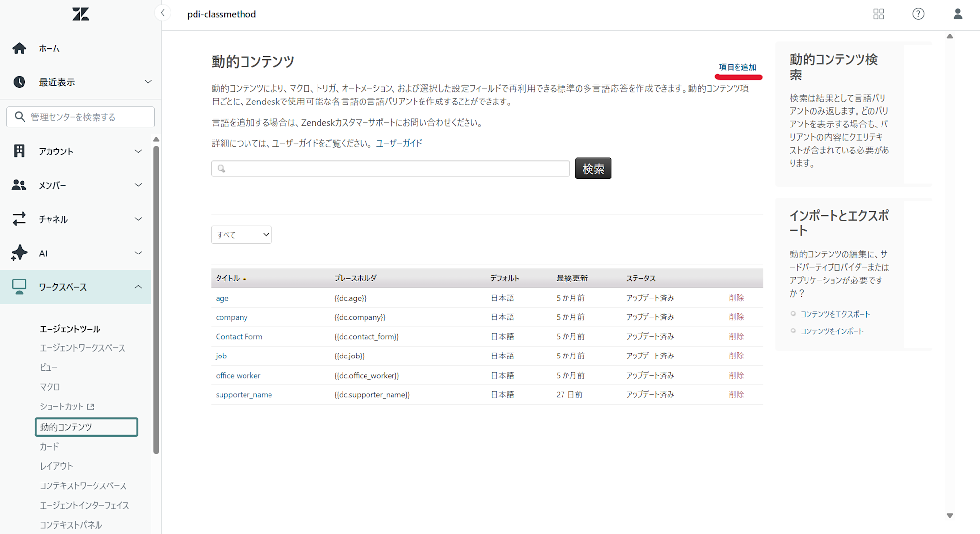The width and height of the screenshot is (980, 534).
Task: Open エージェントワークスペース in sidebar
Action: (x=82, y=348)
